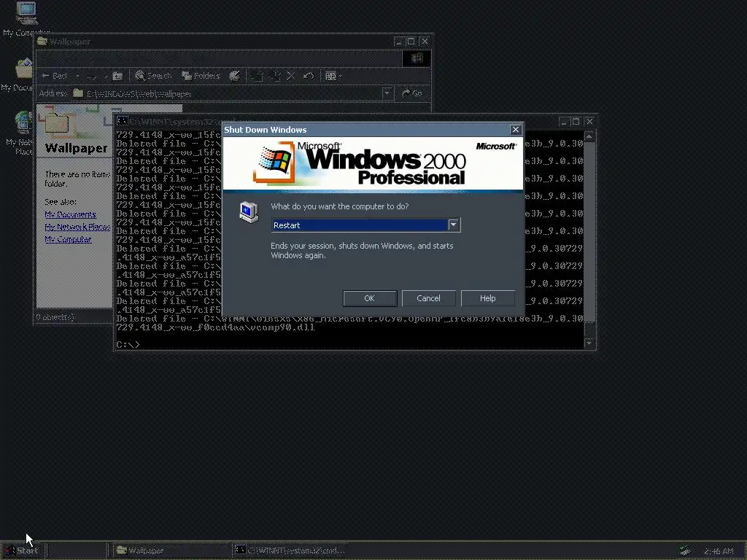Viewport: 747px width, 560px height.
Task: Open the Restart action dropdown arrow
Action: pos(454,225)
